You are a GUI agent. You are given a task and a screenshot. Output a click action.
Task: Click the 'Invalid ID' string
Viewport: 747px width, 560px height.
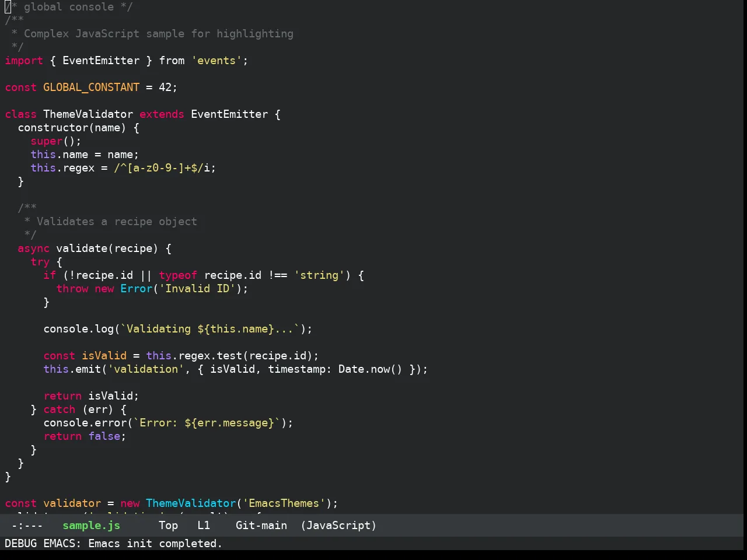197,289
